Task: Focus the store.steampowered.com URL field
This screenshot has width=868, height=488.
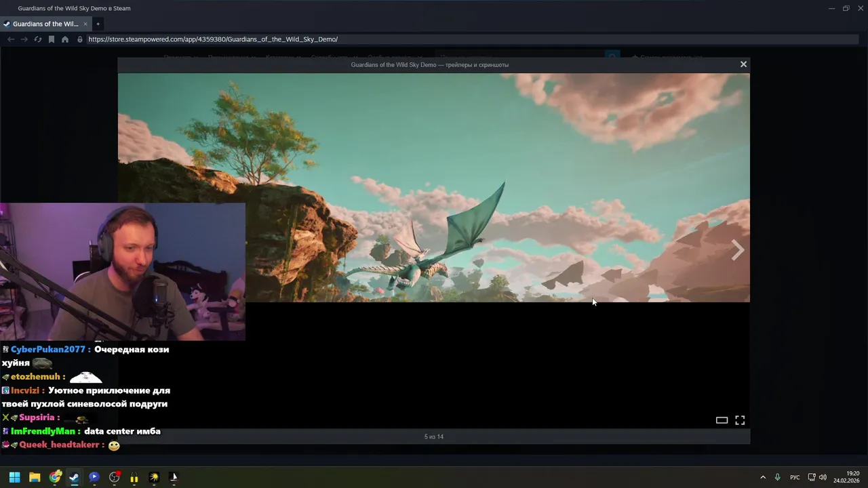Action: click(x=472, y=39)
